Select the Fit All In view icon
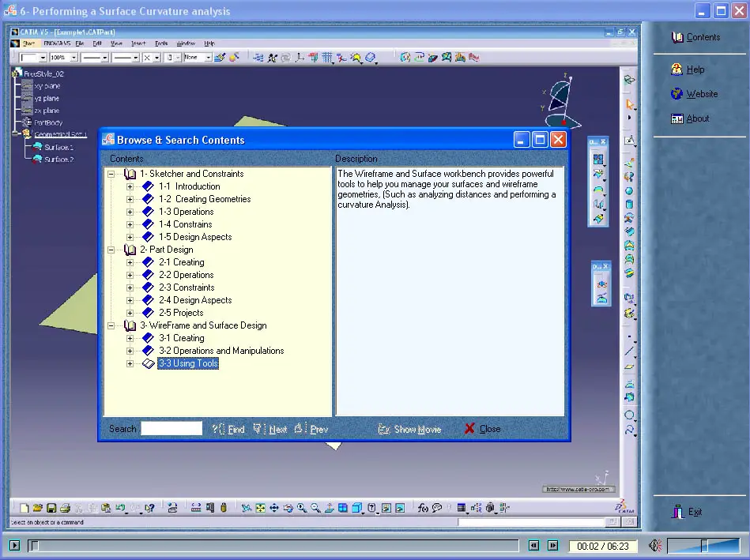Viewport: 750px width, 560px height. pyautogui.click(x=260, y=508)
